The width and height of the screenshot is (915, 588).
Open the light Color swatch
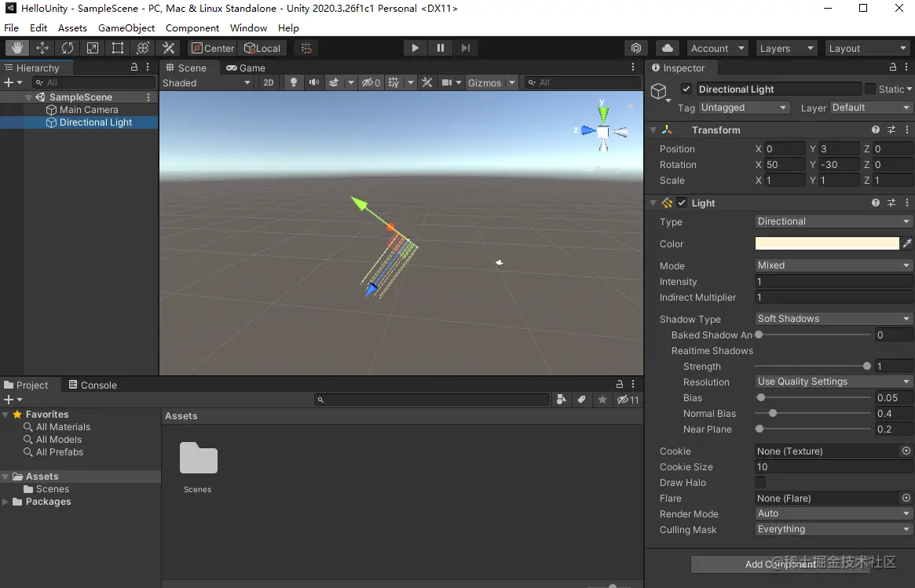[x=827, y=243]
